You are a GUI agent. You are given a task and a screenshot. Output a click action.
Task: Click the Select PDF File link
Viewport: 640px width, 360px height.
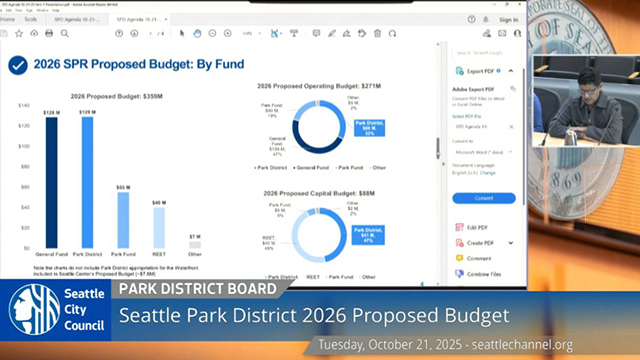coord(467,116)
